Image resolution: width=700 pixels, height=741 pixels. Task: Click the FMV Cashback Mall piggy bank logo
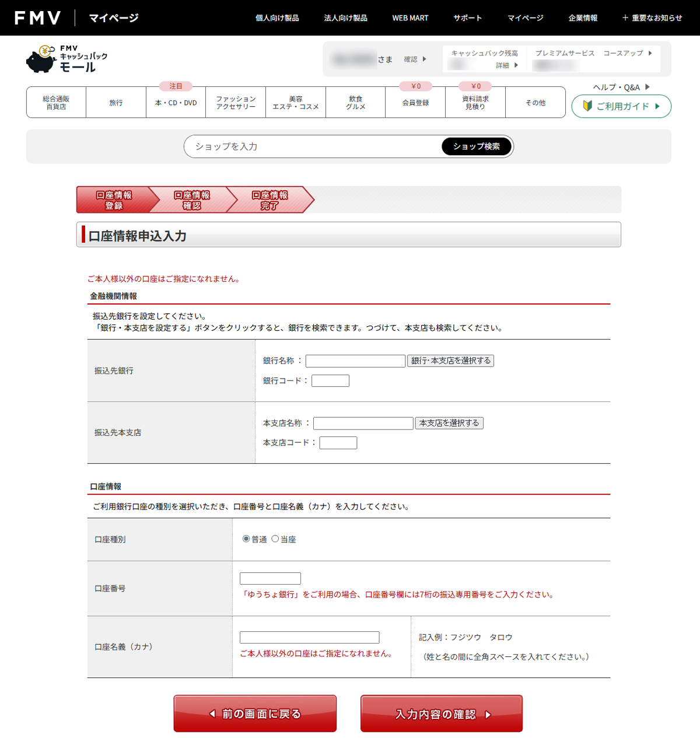click(x=66, y=59)
